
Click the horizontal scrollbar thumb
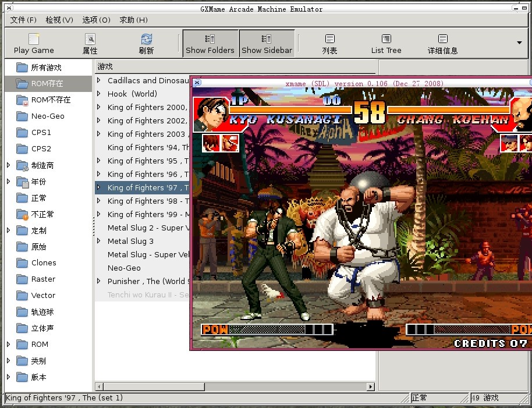(154, 386)
